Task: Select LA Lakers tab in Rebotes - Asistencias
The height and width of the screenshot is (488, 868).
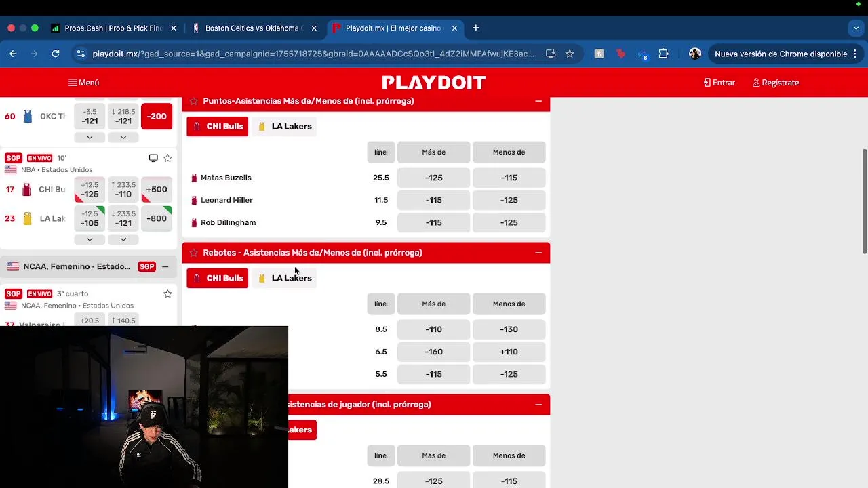Action: pyautogui.click(x=285, y=278)
